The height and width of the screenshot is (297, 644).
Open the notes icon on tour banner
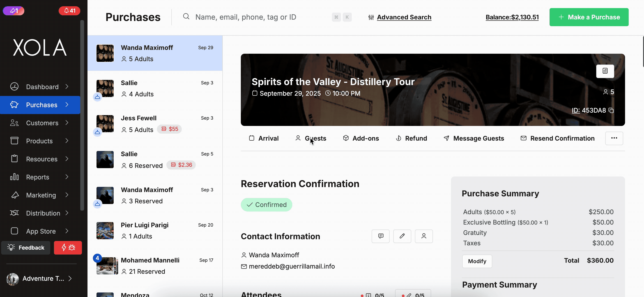pyautogui.click(x=605, y=71)
